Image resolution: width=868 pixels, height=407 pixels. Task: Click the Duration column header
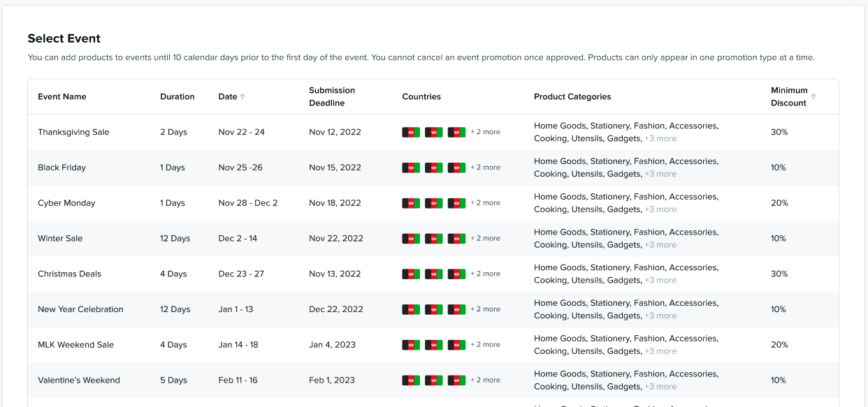(177, 96)
